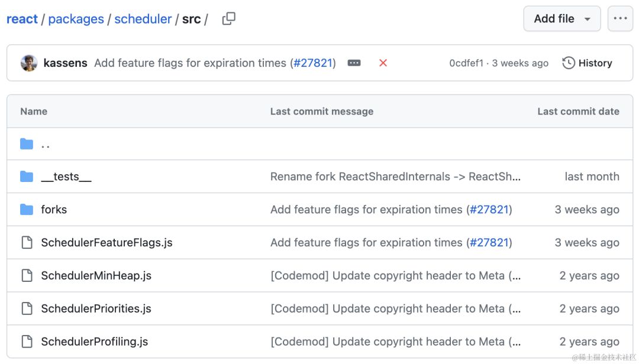Open SchedulerProfiling.js file

point(94,342)
